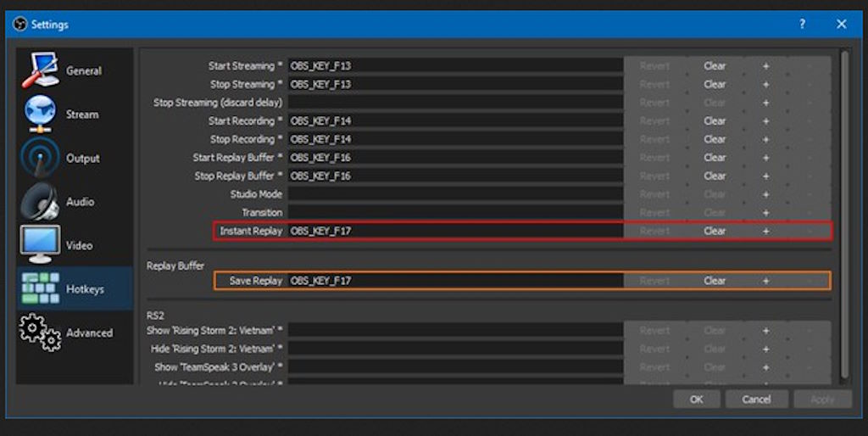Select the Stream globe icon
The height and width of the screenshot is (436, 868).
[40, 115]
